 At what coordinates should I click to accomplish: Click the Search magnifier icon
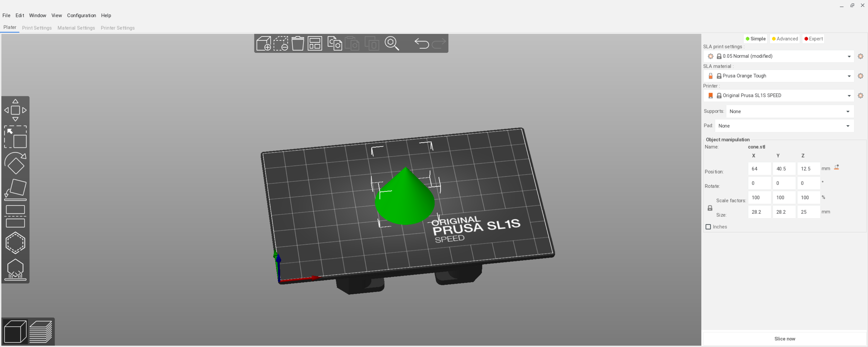point(392,43)
